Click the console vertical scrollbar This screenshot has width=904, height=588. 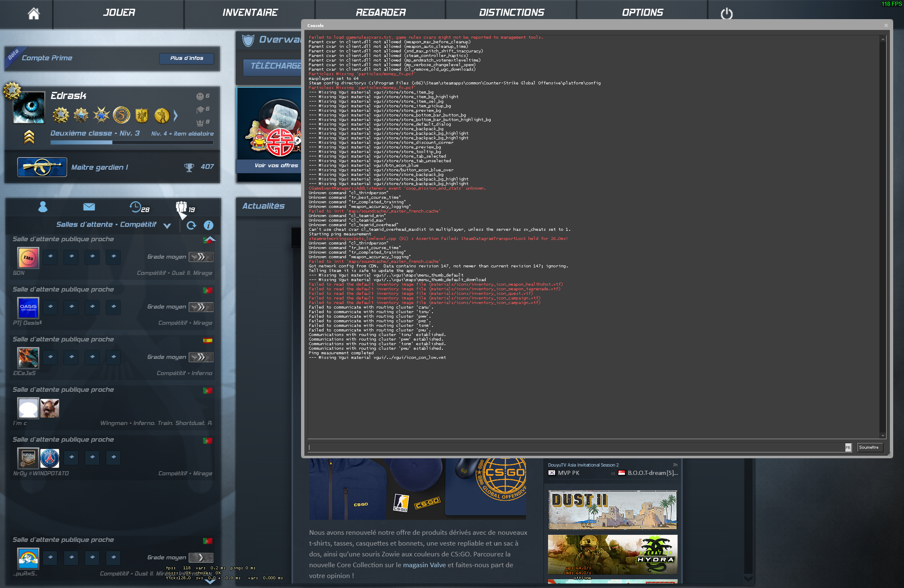[x=882, y=237]
